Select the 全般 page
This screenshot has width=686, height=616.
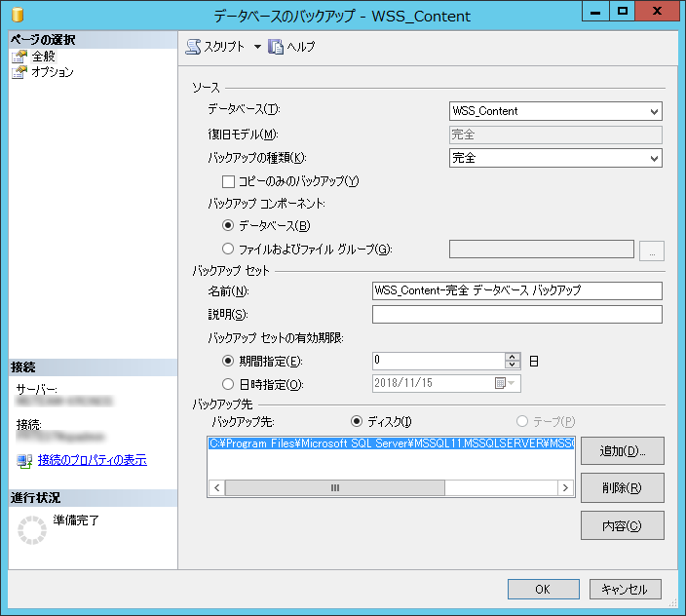tap(43, 56)
